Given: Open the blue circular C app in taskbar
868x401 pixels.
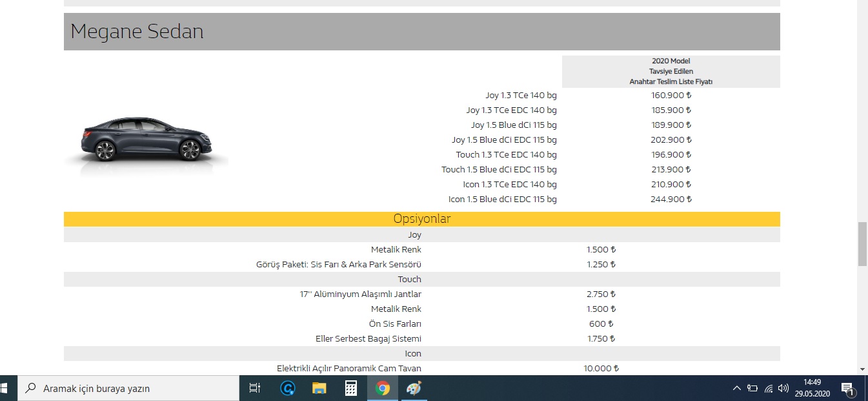Looking at the screenshot, I should click(288, 388).
